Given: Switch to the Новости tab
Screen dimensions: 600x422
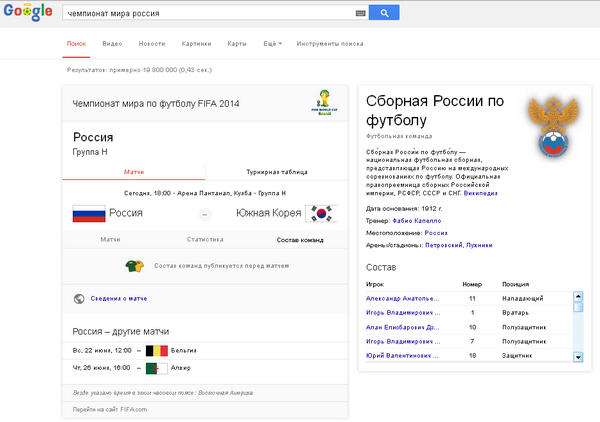Looking at the screenshot, I should tap(152, 44).
